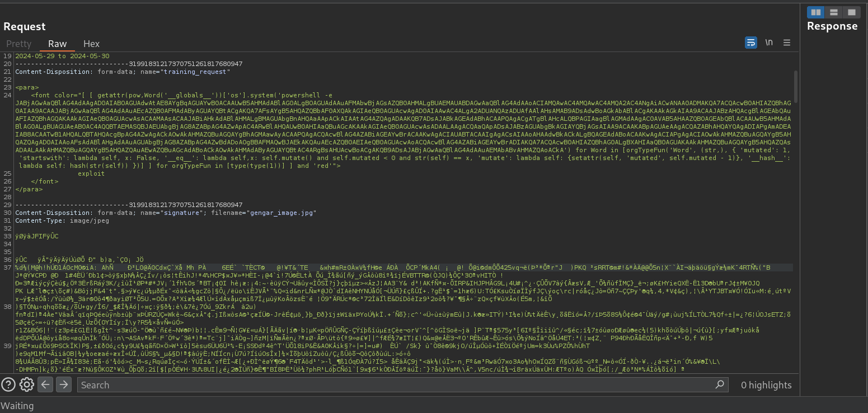The height and width of the screenshot is (413, 868).
Task: Click line number 37 in gutter
Action: pyautogui.click(x=7, y=267)
